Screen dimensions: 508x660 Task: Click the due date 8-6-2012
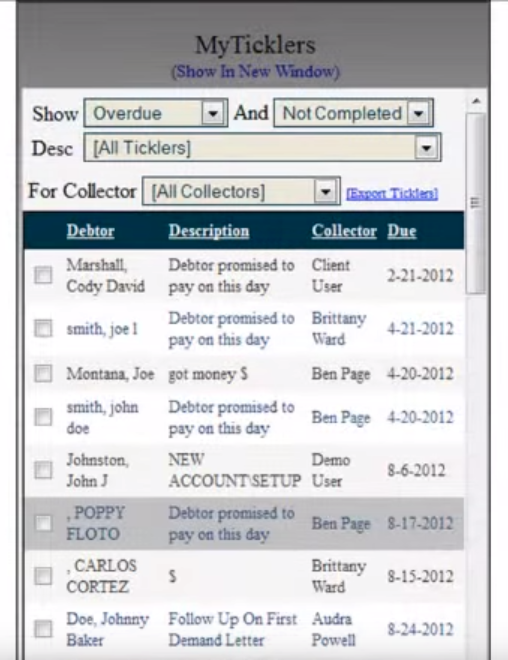[416, 470]
